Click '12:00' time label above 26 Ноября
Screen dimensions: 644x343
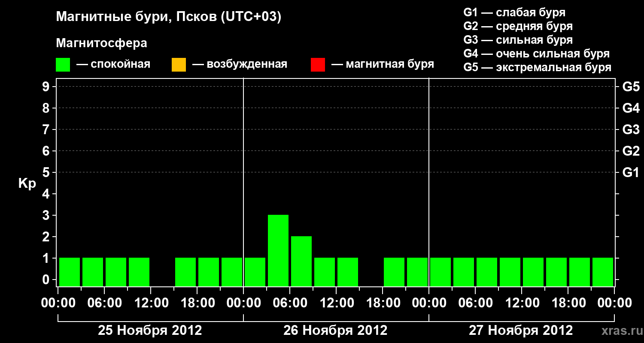[336, 303]
